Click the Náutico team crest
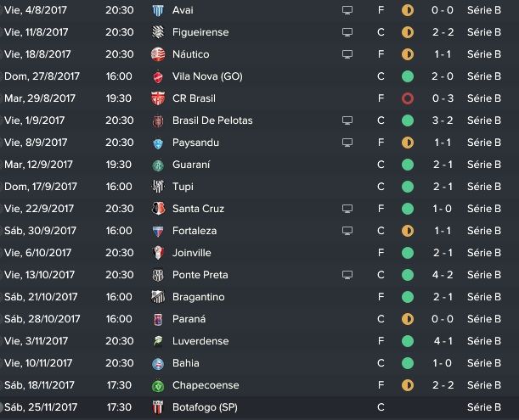 pos(158,54)
